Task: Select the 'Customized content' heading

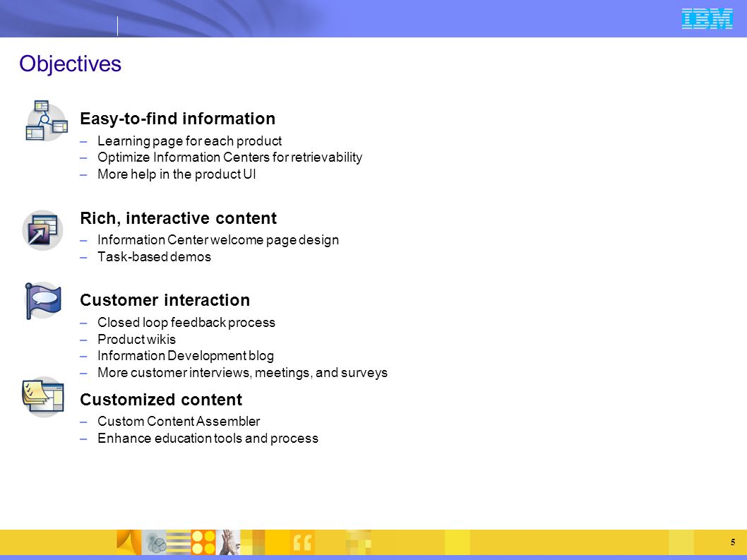Action: (x=161, y=400)
